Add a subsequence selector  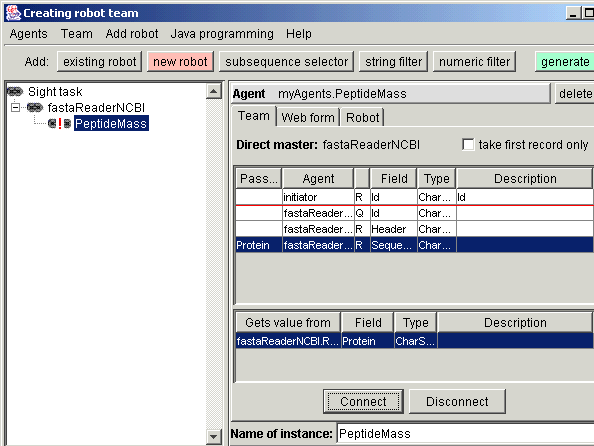pyautogui.click(x=286, y=61)
